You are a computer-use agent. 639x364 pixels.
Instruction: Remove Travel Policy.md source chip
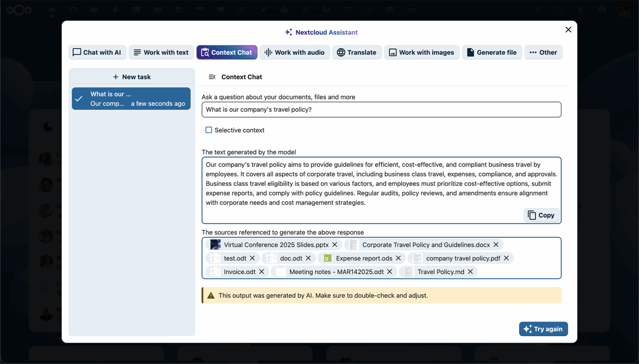[x=471, y=272]
